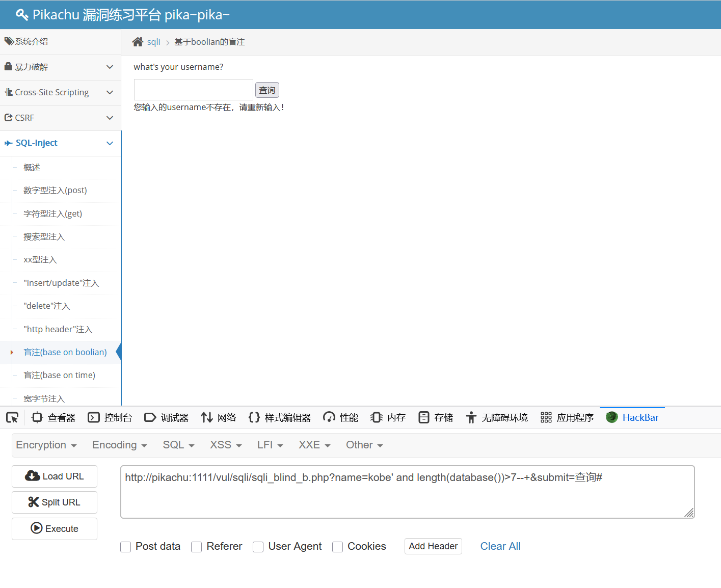Viewport: 721px width, 588px height.
Task: Click the key icon beside the Pikachu title
Action: [x=22, y=15]
